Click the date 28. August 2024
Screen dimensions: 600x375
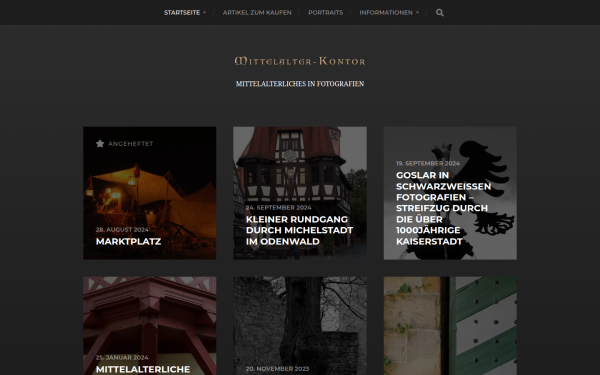(x=122, y=230)
